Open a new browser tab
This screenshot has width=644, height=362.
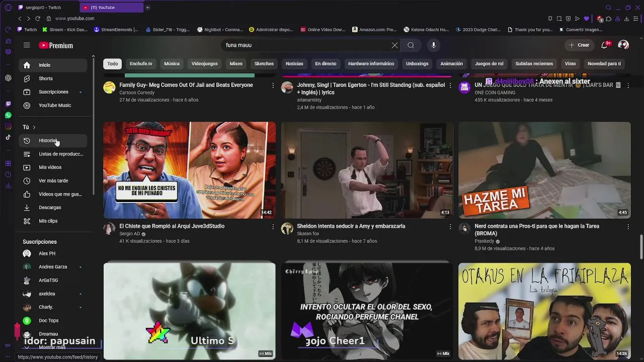tap(147, 8)
